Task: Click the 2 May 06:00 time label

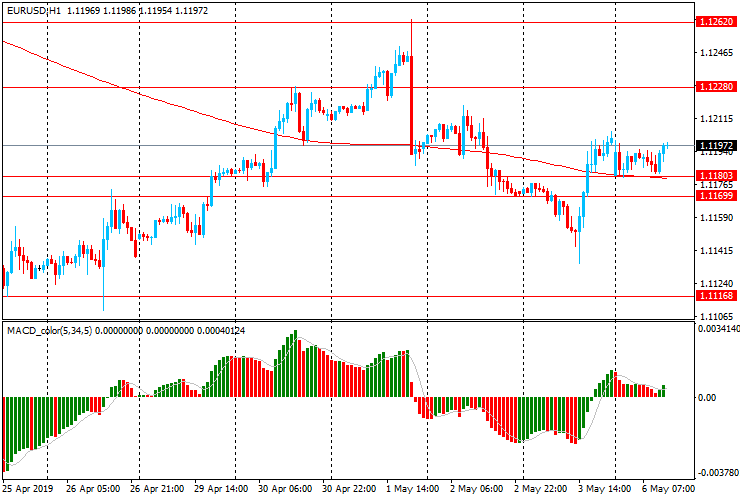Action: tap(477, 488)
